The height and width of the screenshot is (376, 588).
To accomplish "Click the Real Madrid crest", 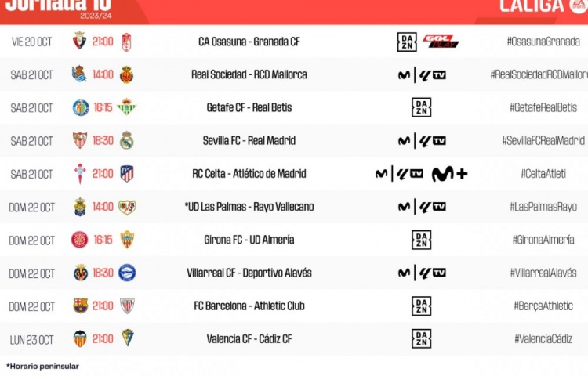I will click(x=127, y=140).
